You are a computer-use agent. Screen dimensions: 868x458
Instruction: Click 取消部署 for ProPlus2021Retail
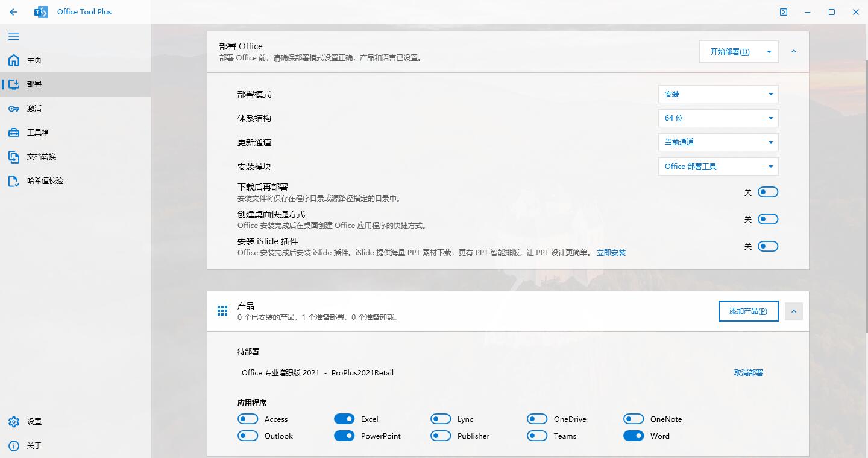(x=749, y=373)
